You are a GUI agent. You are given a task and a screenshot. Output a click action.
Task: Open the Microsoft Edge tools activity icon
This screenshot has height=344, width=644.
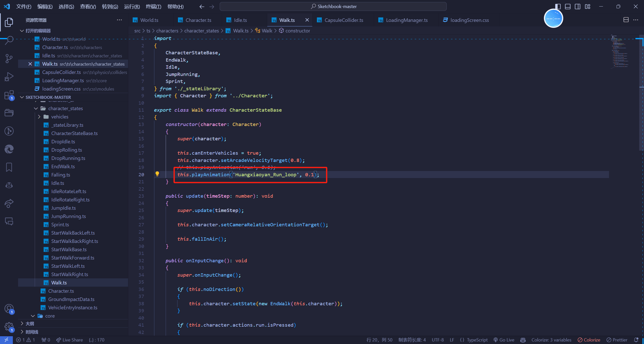(x=9, y=149)
